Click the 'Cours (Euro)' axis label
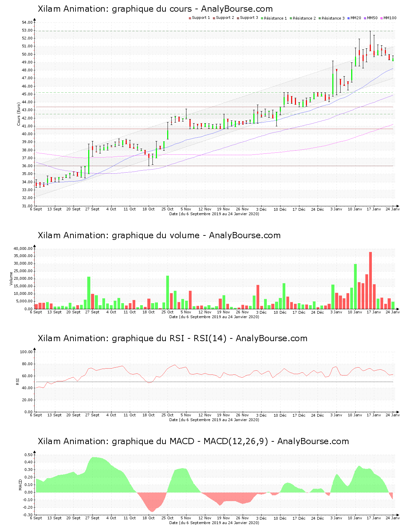Image resolution: width=412 pixels, height=532 pixels. tap(19, 114)
